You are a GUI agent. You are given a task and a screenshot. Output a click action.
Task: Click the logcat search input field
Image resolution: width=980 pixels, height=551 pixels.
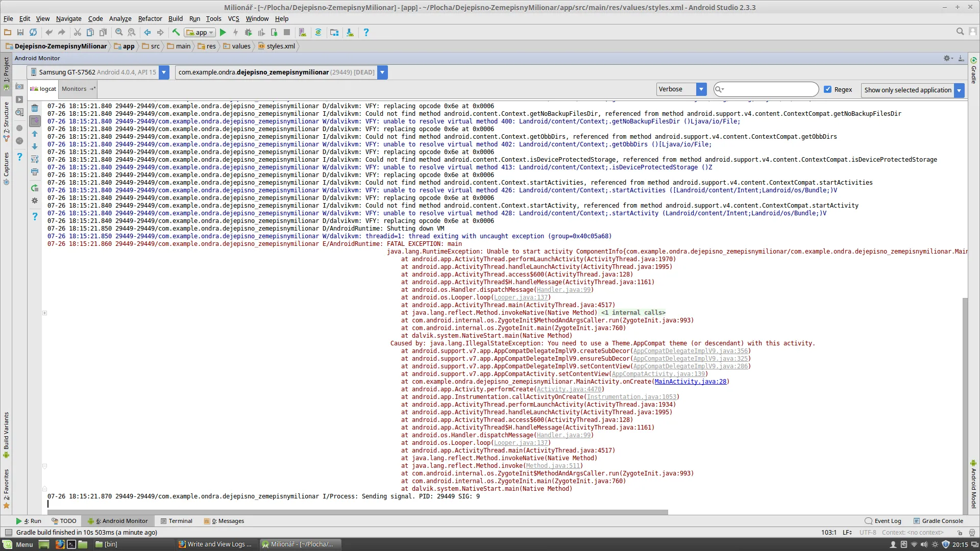click(770, 89)
